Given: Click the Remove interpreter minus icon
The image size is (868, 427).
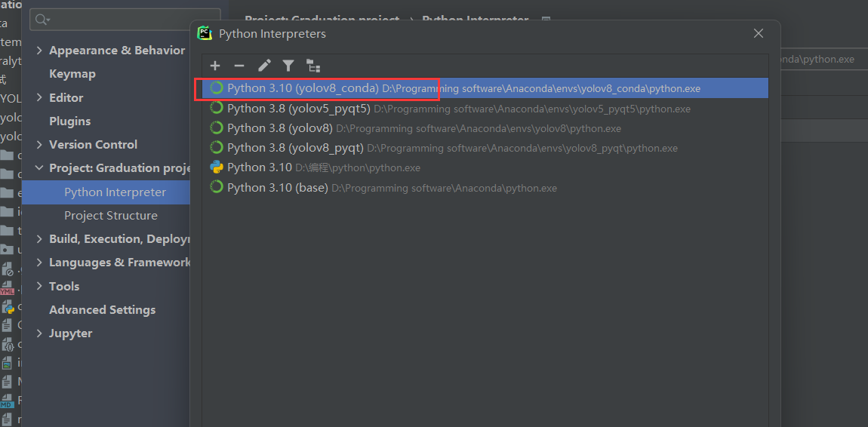Looking at the screenshot, I should 239,66.
